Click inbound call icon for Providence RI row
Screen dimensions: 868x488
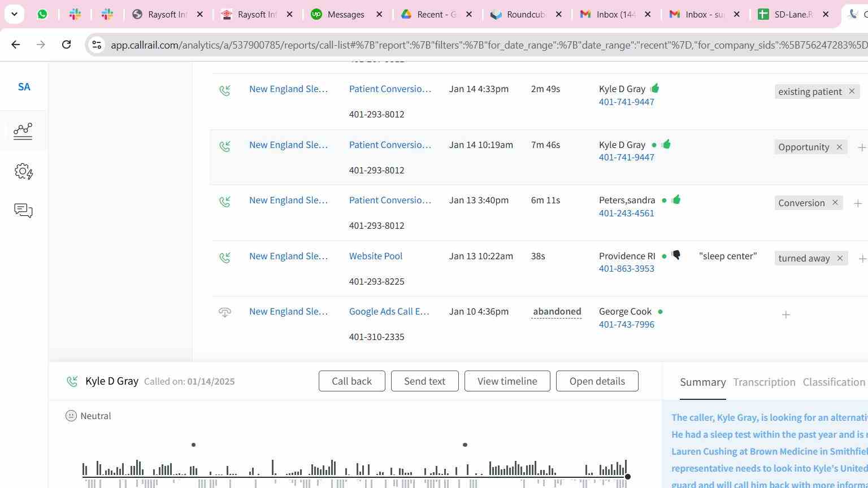225,258
